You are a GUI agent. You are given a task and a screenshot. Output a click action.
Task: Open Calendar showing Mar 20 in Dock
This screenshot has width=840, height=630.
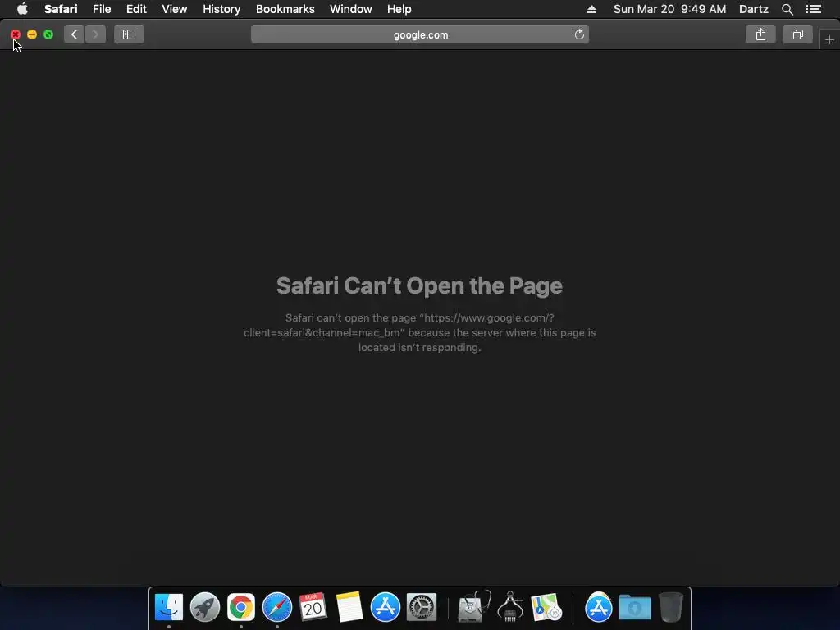[313, 607]
